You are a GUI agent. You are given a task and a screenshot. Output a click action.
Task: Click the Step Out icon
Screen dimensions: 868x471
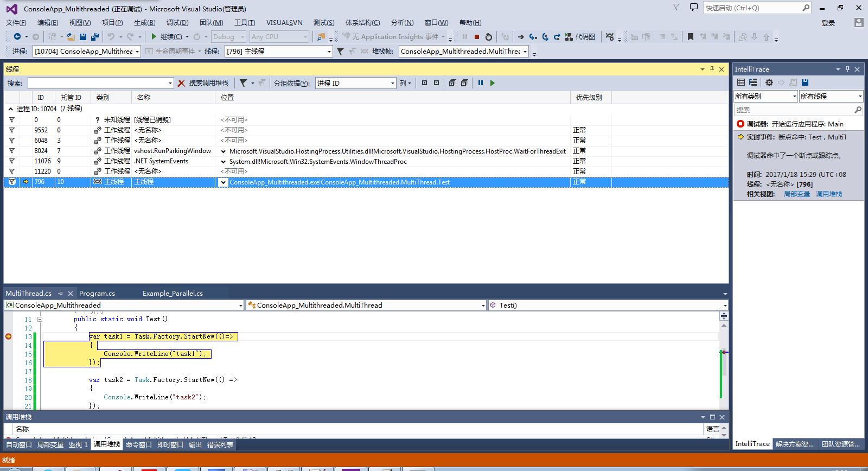coord(557,37)
